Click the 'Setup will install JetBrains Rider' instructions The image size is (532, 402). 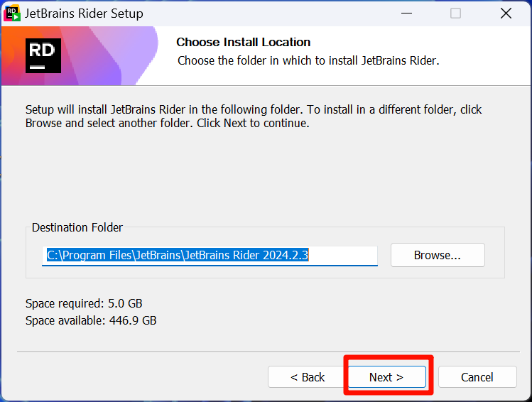254,116
